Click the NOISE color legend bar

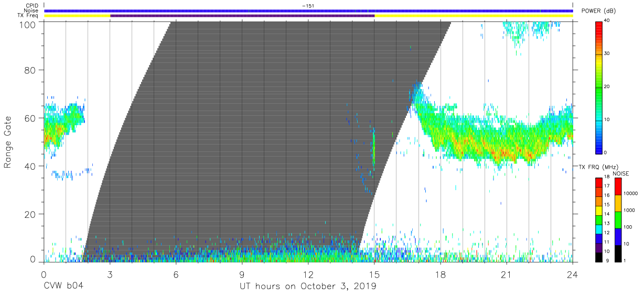618,219
